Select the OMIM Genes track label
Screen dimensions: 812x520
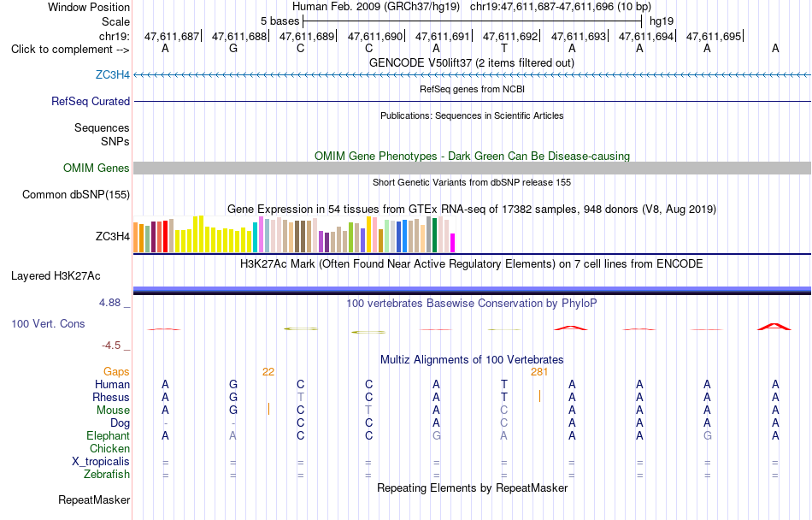(x=96, y=168)
